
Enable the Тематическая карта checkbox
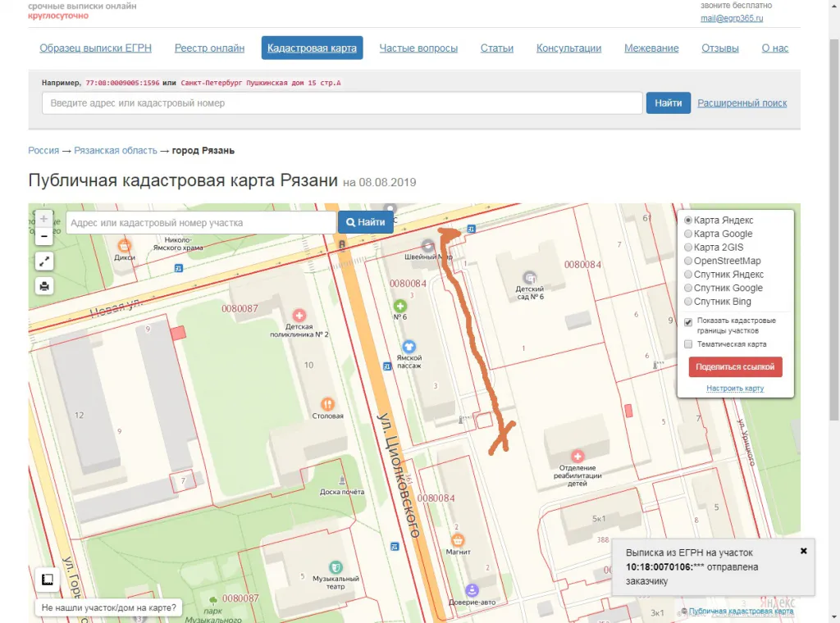(689, 344)
